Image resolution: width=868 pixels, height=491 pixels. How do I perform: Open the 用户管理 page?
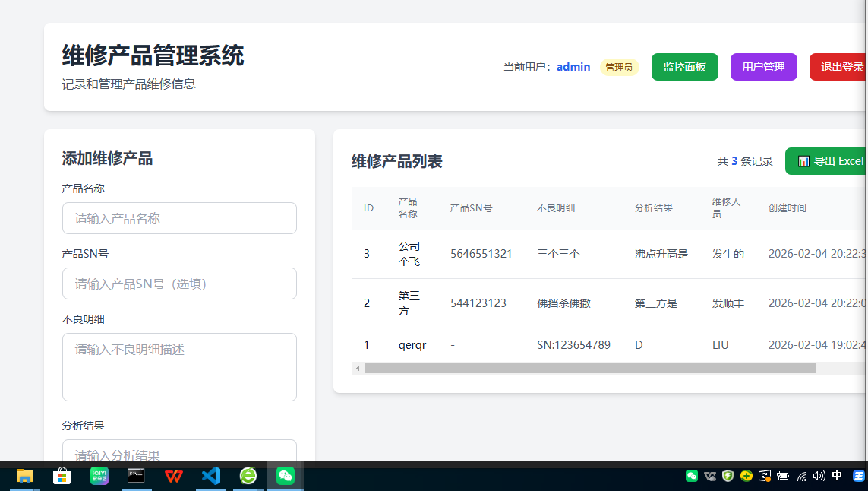763,67
